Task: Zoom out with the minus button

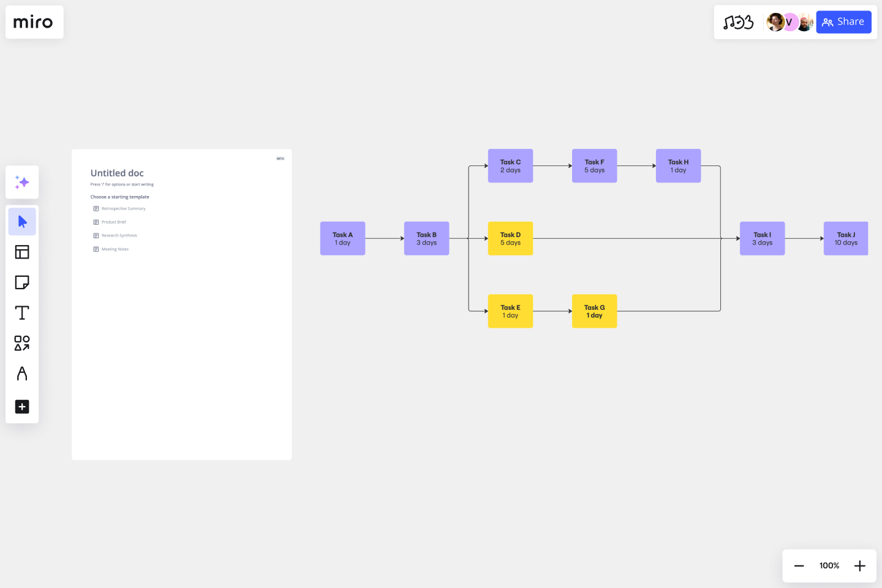Action: pos(799,565)
